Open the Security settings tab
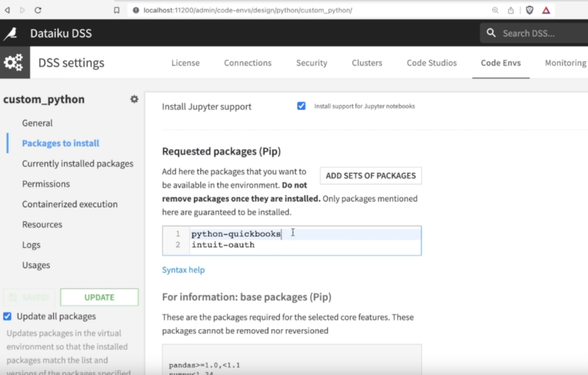 tap(312, 63)
